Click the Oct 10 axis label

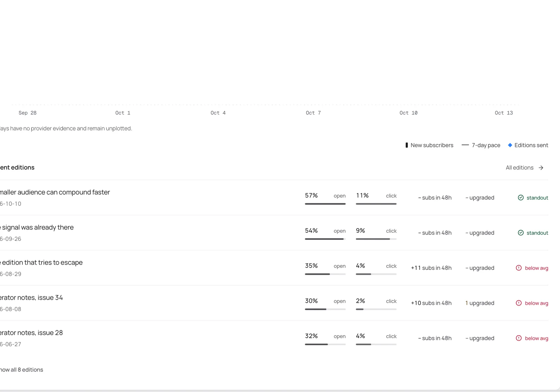coord(408,113)
